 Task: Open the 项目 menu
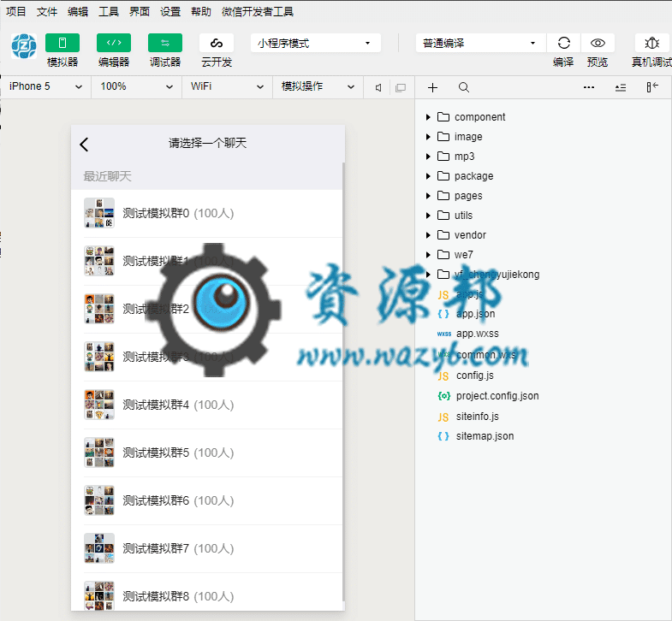pos(16,12)
